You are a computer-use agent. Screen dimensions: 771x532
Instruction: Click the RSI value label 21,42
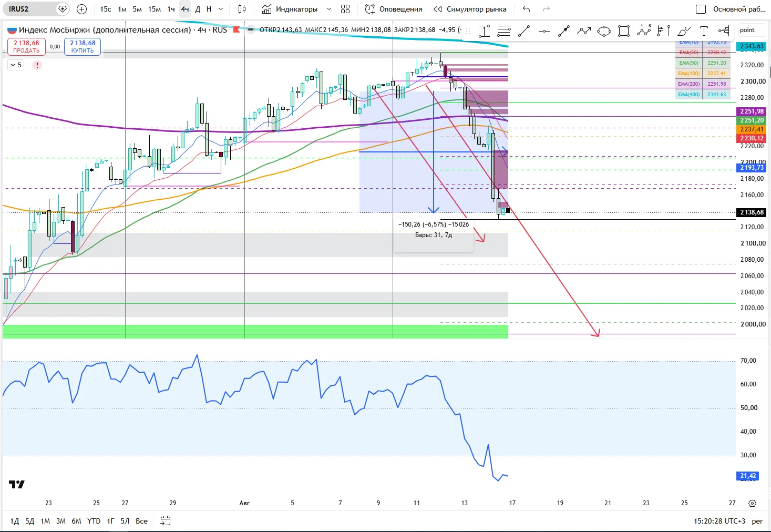pos(748,476)
